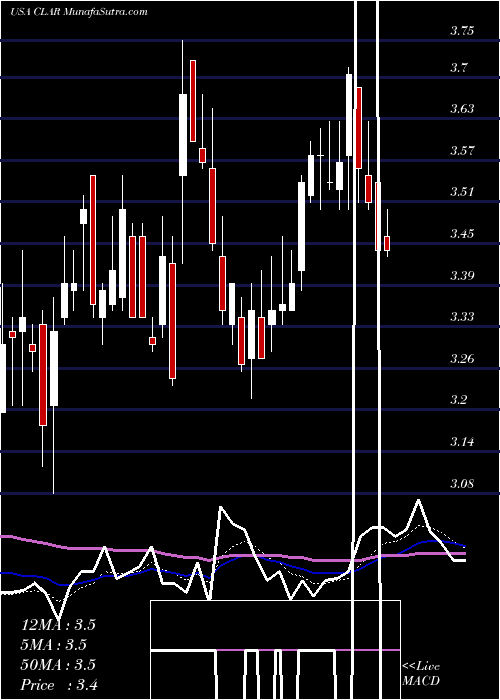Click the tall red candle peaking near 3.72
This screenshot has width=500, height=700.
[x=193, y=101]
